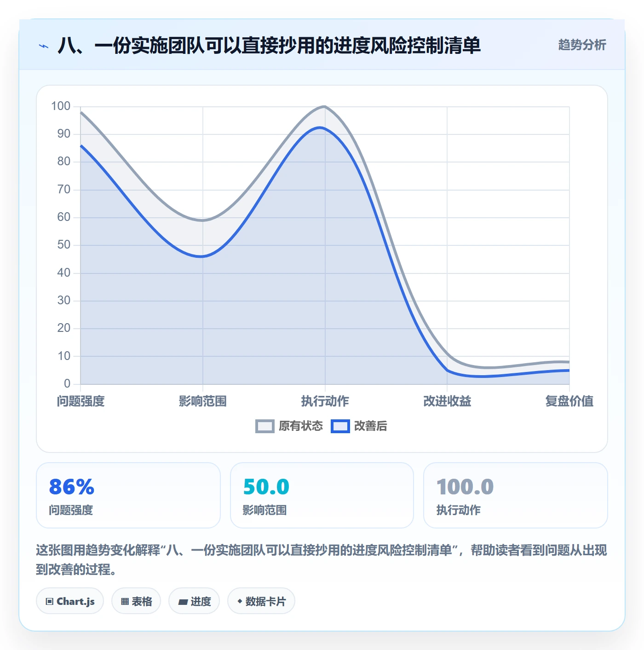
Task: Open the 趋势分析 label in the header
Action: (582, 45)
